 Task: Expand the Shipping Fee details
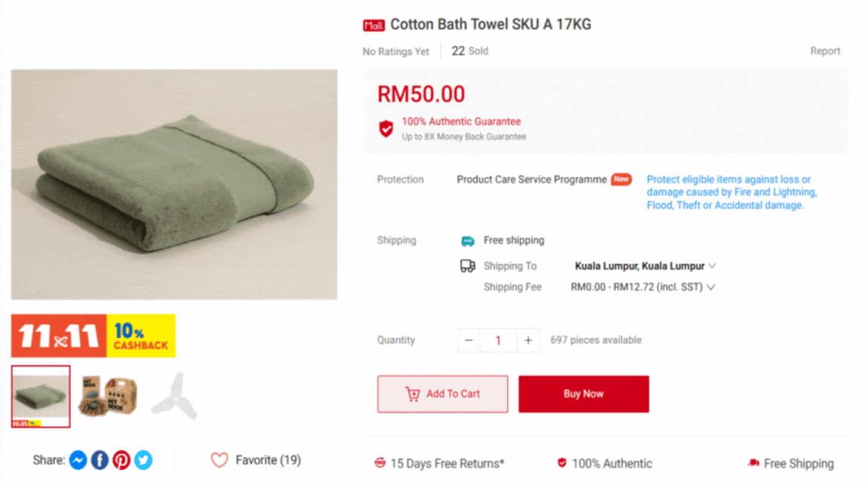(x=711, y=287)
